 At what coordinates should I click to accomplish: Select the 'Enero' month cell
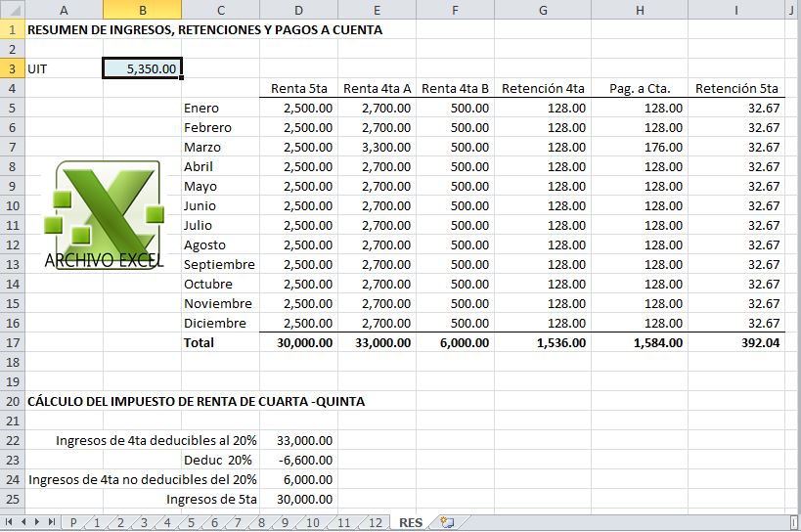[220, 108]
